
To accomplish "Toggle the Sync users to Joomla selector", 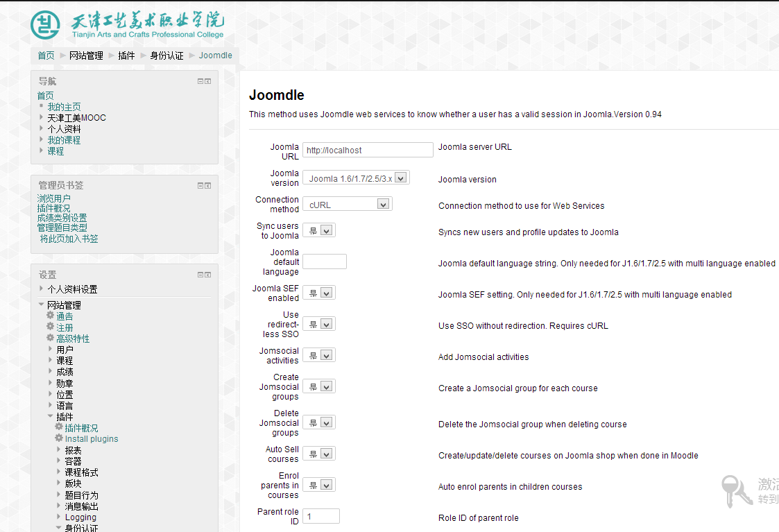I will [x=319, y=230].
